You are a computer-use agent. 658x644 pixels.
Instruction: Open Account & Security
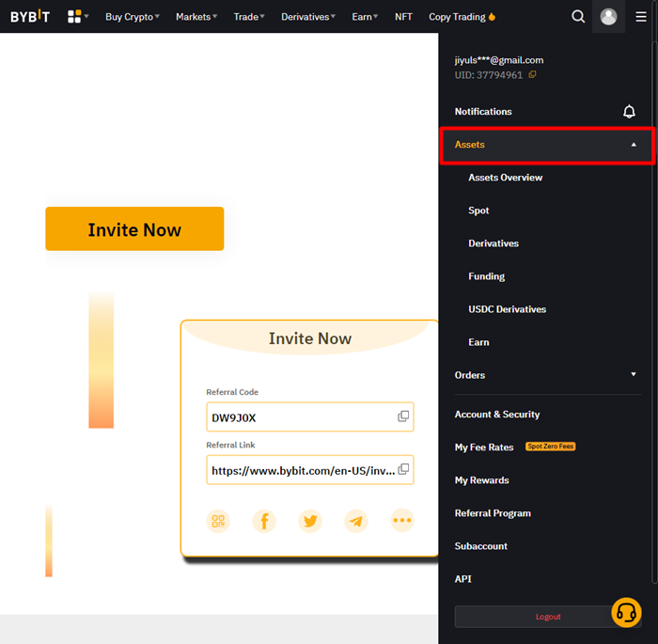497,415
